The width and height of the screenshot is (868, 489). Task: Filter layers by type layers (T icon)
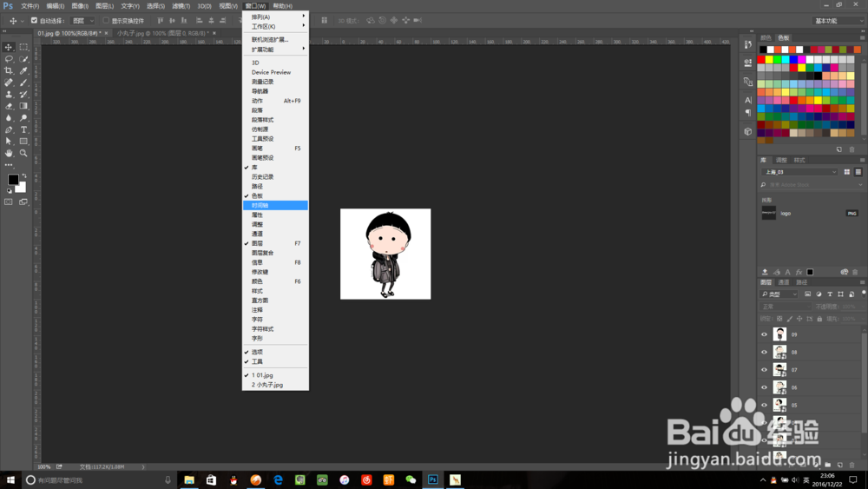click(x=829, y=294)
